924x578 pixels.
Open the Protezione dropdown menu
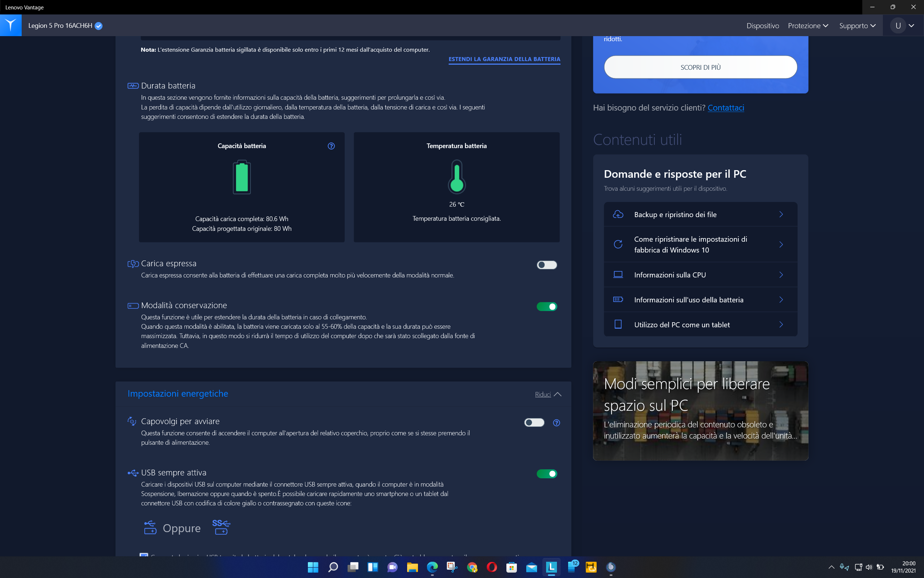[x=808, y=26]
